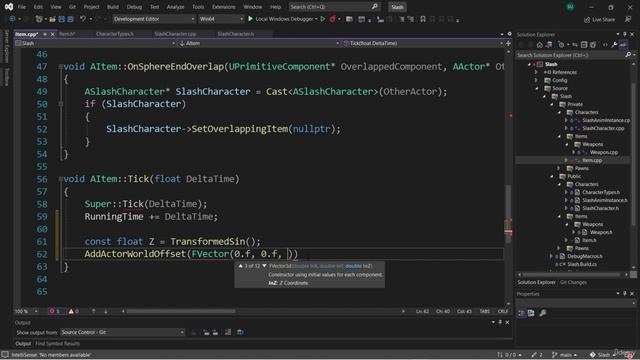This screenshot has height=360, width=640.
Task: Click the main branch button in status bar
Action: 564,355
